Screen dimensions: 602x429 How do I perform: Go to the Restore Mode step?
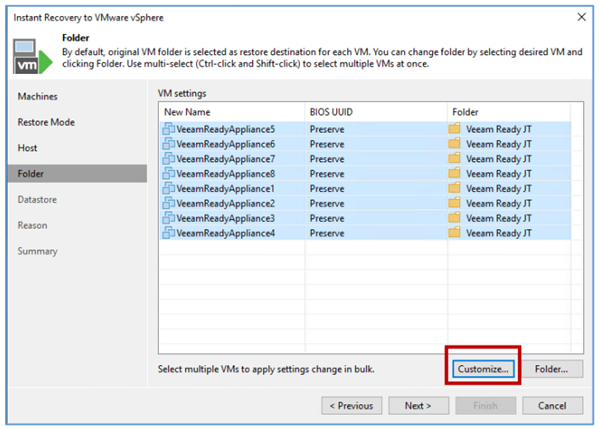46,122
